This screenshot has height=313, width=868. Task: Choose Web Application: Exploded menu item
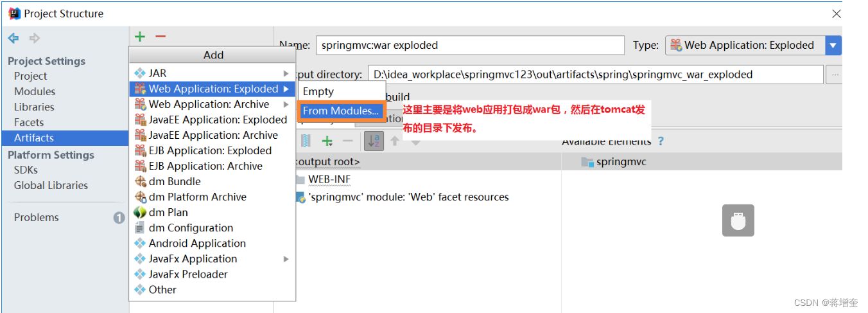tap(212, 89)
